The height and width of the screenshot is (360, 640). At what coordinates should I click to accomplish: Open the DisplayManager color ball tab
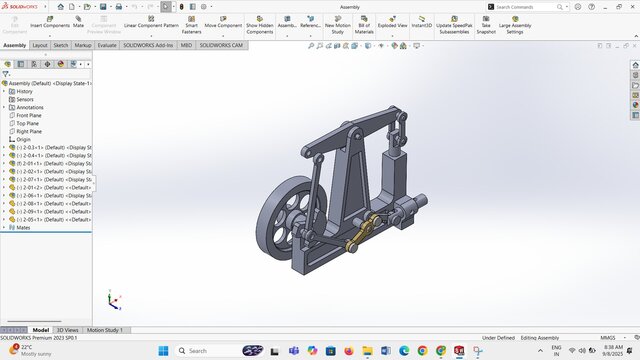(61, 64)
